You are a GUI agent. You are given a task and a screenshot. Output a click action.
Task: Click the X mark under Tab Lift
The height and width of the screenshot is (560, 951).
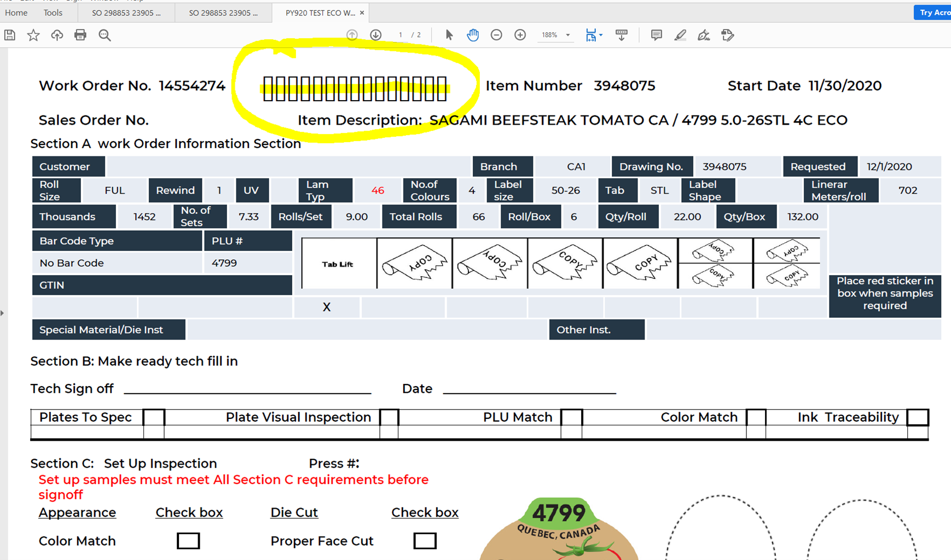pyautogui.click(x=327, y=307)
